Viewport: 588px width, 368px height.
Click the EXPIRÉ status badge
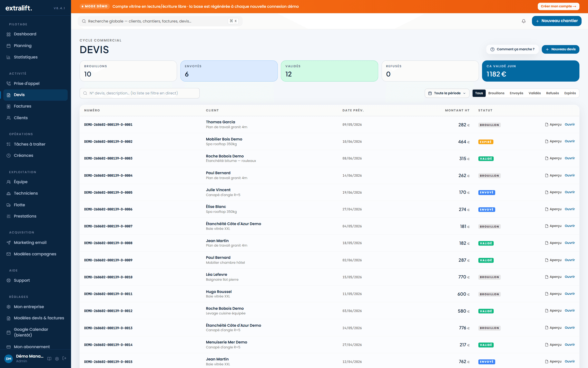click(486, 142)
